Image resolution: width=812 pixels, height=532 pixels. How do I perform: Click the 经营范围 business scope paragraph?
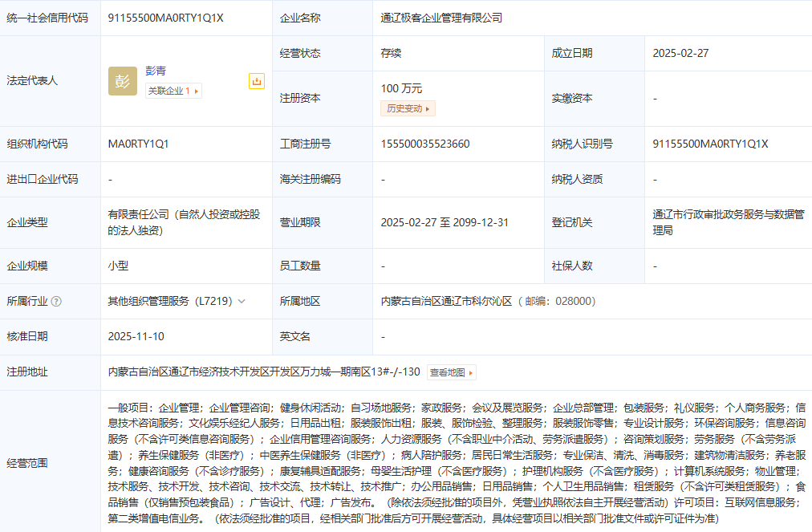pos(456,463)
